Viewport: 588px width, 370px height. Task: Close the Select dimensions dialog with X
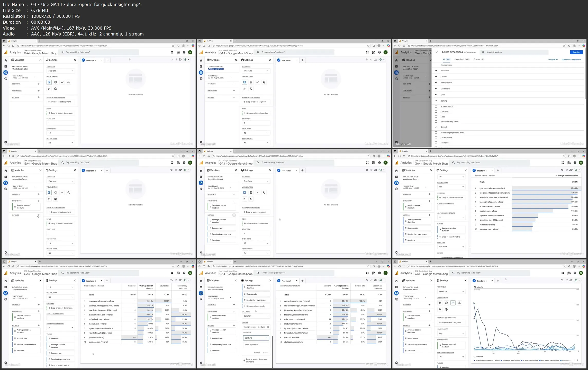click(x=436, y=52)
